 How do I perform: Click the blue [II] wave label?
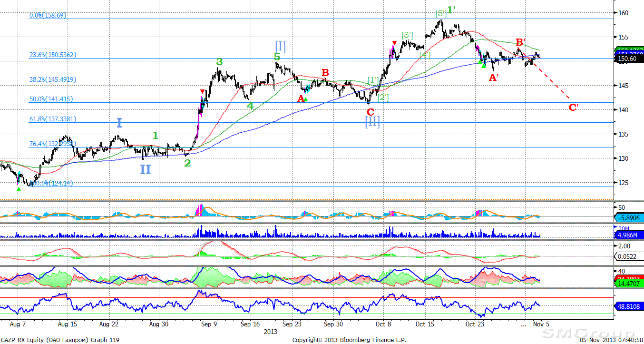(x=372, y=122)
